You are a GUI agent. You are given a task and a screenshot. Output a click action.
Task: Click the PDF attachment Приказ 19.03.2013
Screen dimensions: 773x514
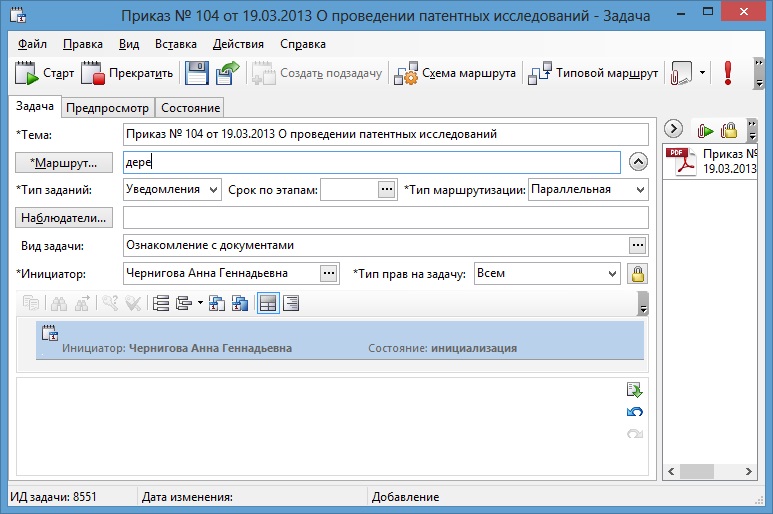click(x=711, y=161)
